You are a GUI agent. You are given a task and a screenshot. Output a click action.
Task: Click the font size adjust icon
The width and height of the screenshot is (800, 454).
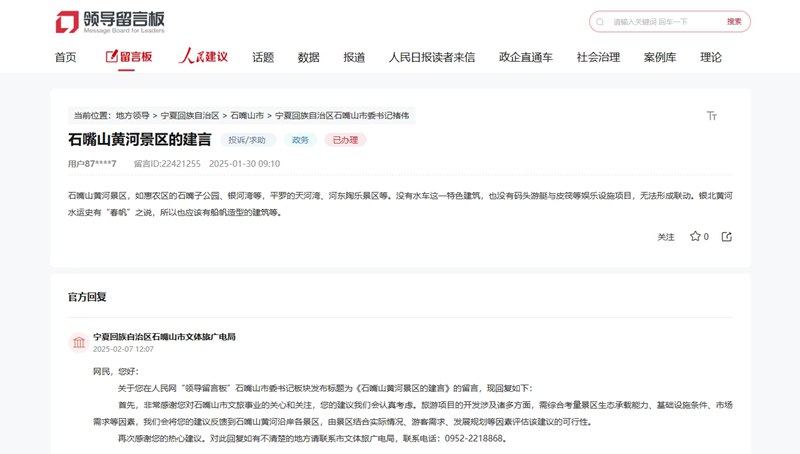pos(712,116)
